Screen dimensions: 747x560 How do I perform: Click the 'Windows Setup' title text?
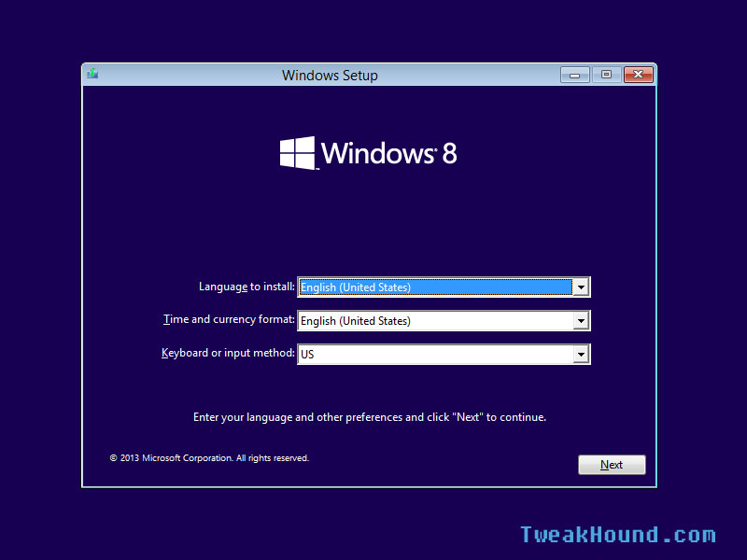coord(330,76)
